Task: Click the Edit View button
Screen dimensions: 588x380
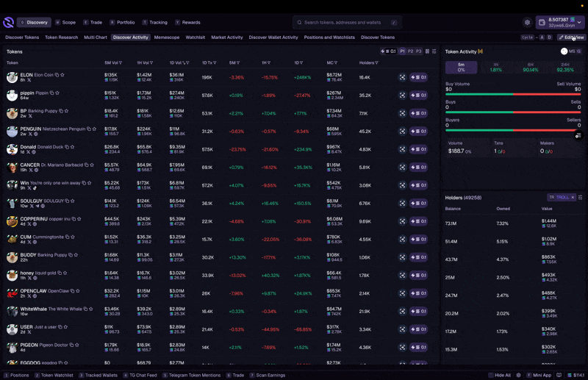Action: click(x=572, y=37)
